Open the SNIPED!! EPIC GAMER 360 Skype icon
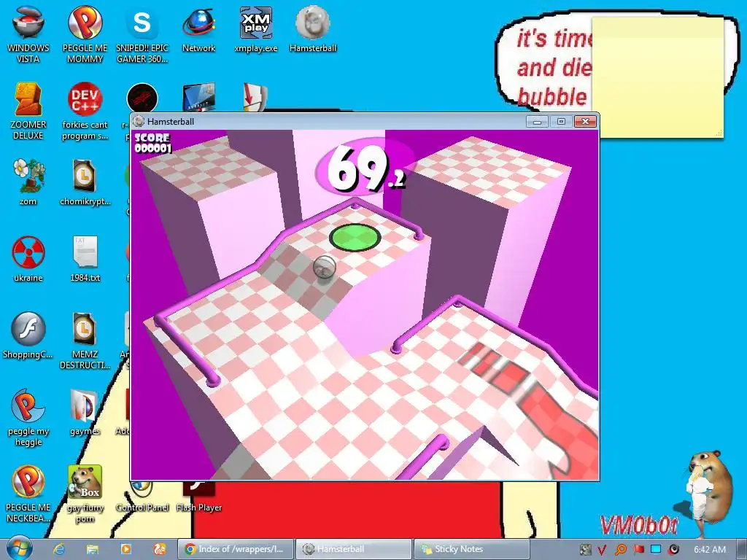 point(142,35)
